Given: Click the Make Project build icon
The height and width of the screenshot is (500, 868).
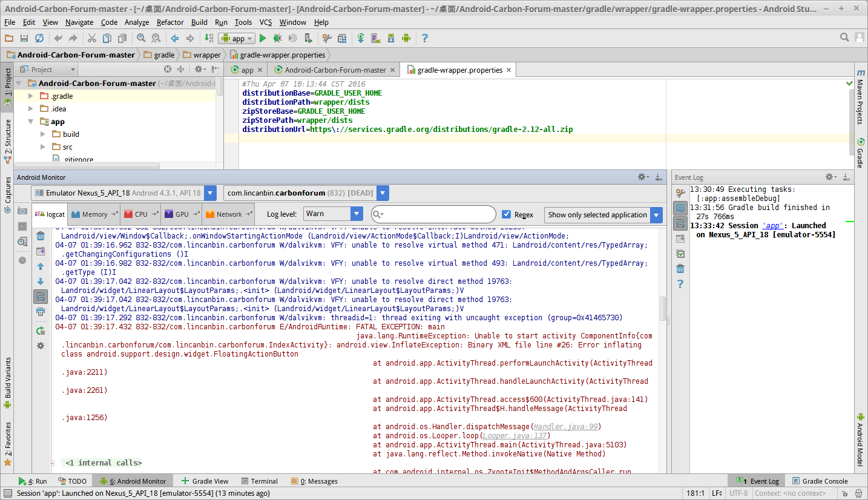Looking at the screenshot, I should coord(209,38).
